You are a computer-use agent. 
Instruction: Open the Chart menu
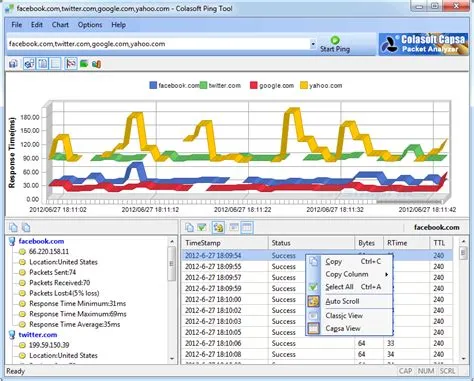60,25
